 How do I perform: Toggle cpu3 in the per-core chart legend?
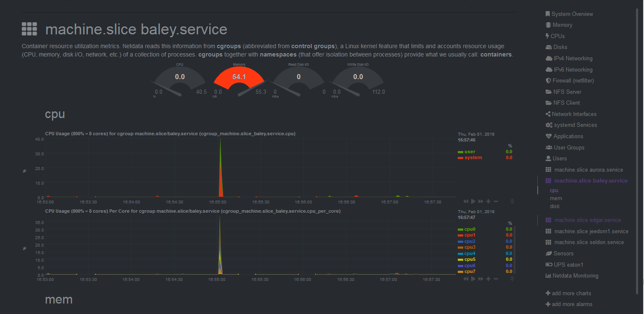tap(470, 247)
